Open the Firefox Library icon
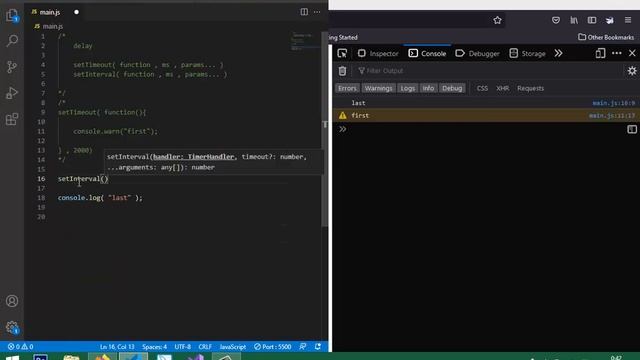Screen dimensions: 640x360 point(574,20)
